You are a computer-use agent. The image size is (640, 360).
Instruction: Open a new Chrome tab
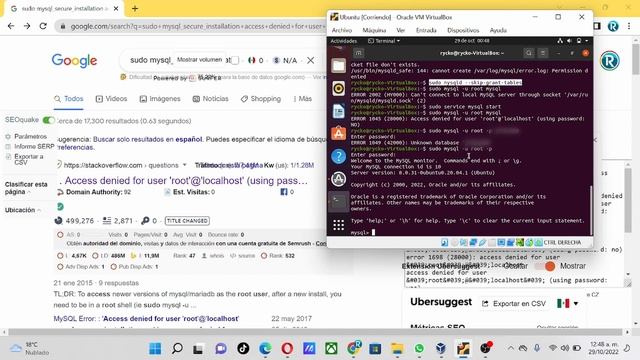pos(135,8)
